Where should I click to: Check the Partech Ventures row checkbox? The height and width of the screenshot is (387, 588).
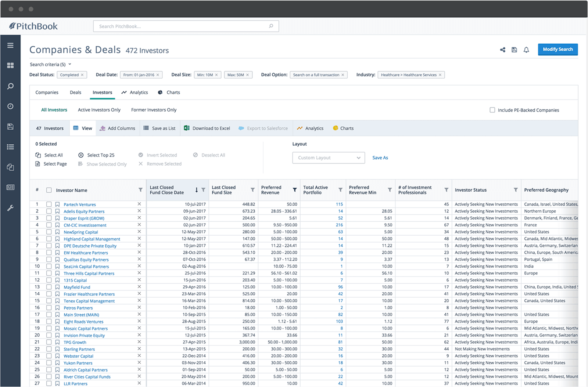click(49, 205)
